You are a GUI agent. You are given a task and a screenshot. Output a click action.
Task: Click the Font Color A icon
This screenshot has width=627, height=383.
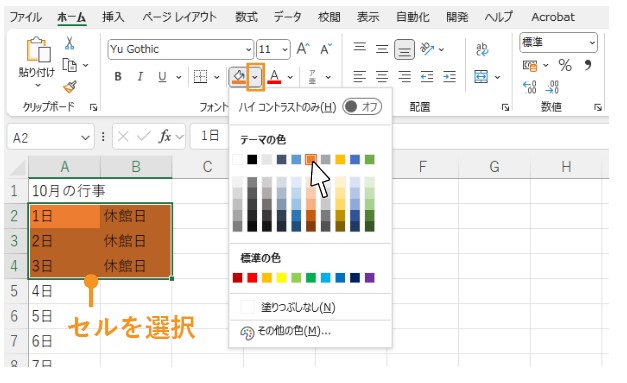point(274,76)
